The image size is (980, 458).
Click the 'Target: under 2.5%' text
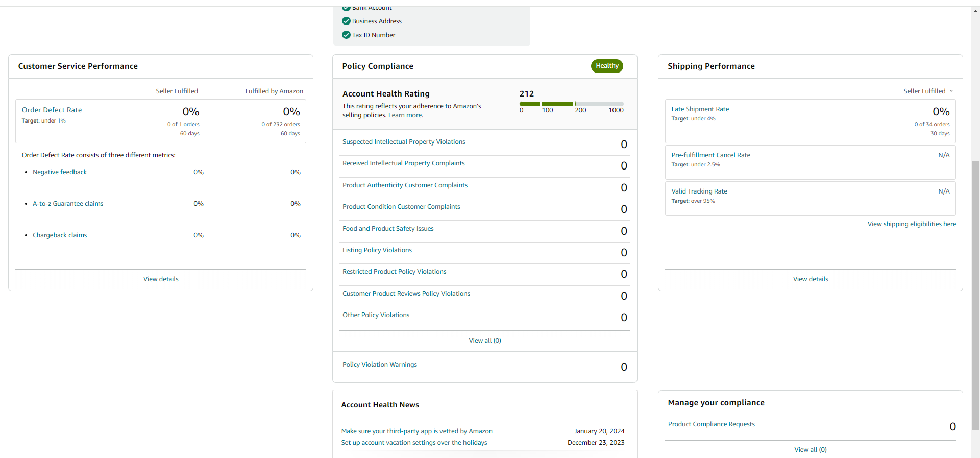pyautogui.click(x=696, y=165)
